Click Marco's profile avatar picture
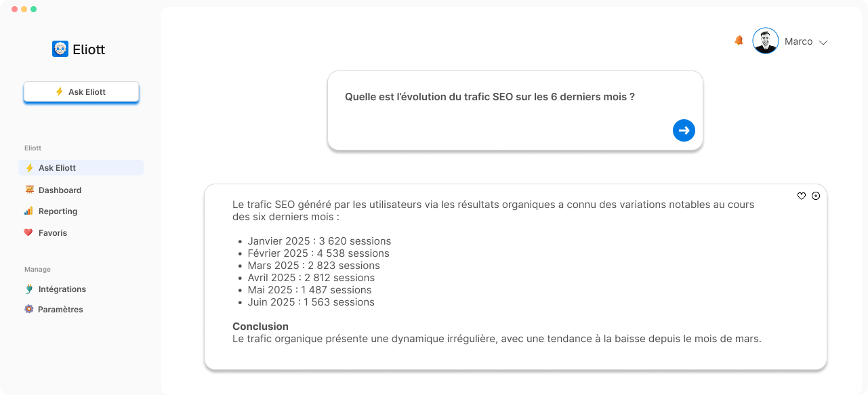 point(766,41)
